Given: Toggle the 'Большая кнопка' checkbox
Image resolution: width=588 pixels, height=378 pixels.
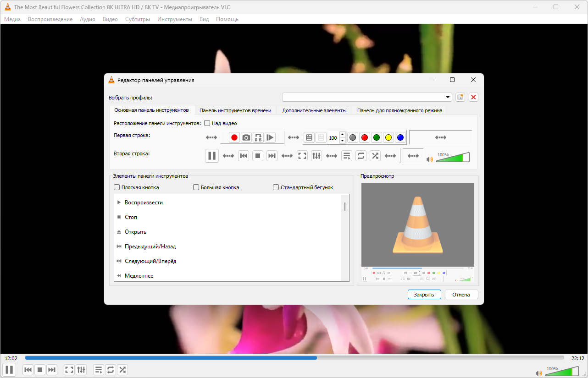Looking at the screenshot, I should (196, 187).
